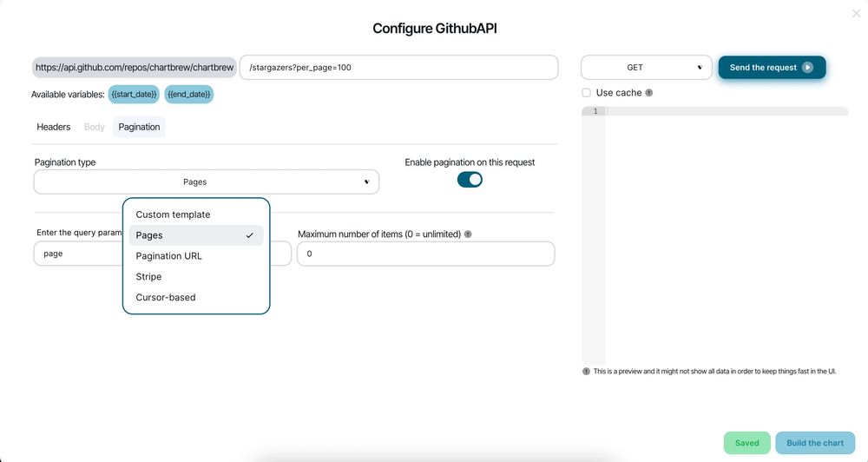Insert the {{end_date}} variable chip
This screenshot has height=462, width=868.
click(x=188, y=94)
